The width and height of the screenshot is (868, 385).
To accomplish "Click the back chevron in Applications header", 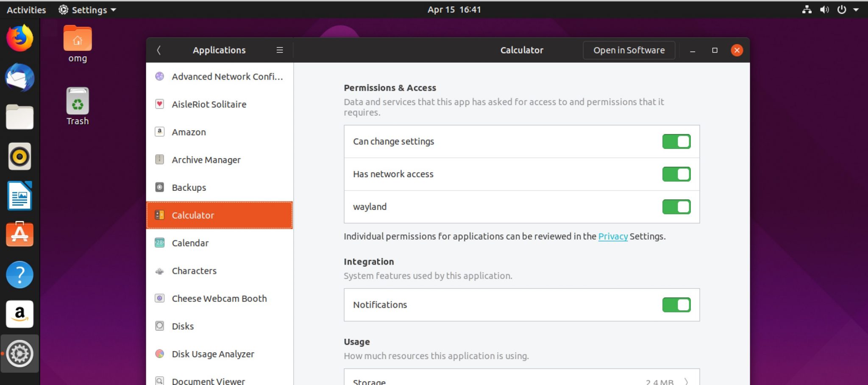I will [x=159, y=50].
